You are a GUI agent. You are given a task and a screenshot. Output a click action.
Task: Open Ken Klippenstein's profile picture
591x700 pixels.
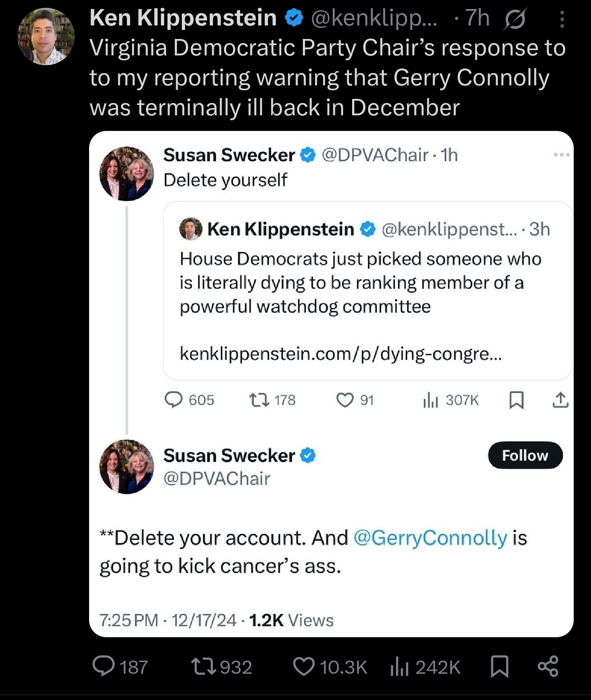[46, 37]
